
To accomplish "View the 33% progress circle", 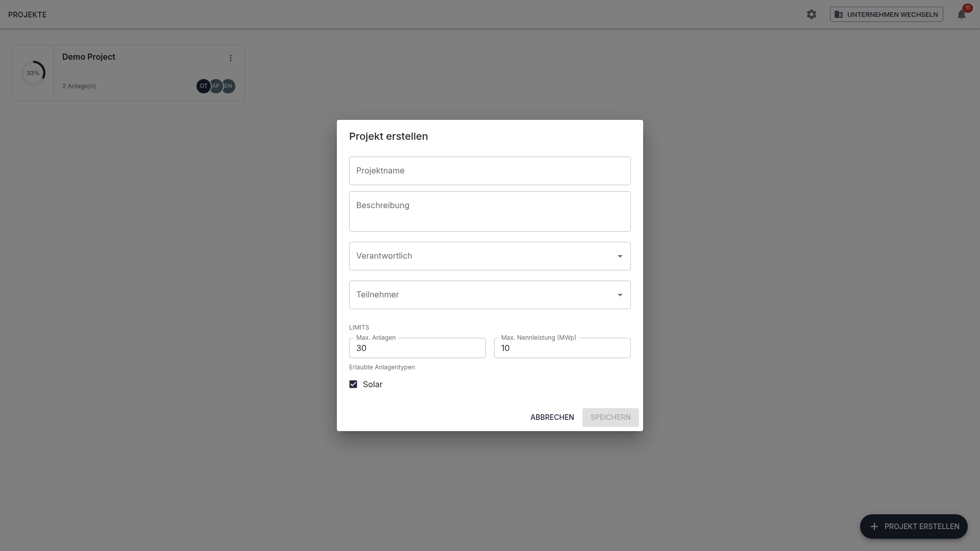I will (x=33, y=73).
